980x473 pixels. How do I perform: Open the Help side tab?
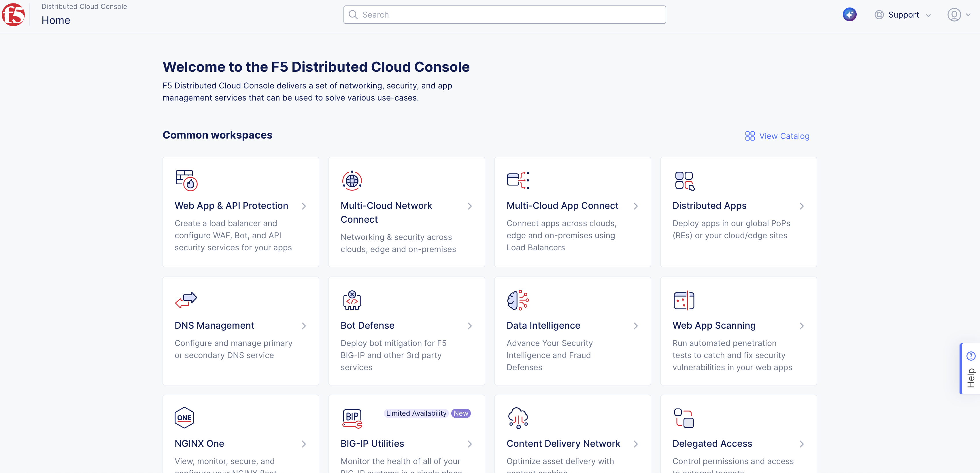(x=970, y=368)
